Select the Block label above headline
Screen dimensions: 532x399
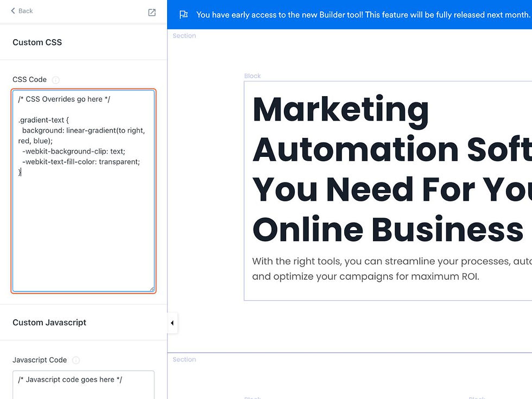coord(252,76)
